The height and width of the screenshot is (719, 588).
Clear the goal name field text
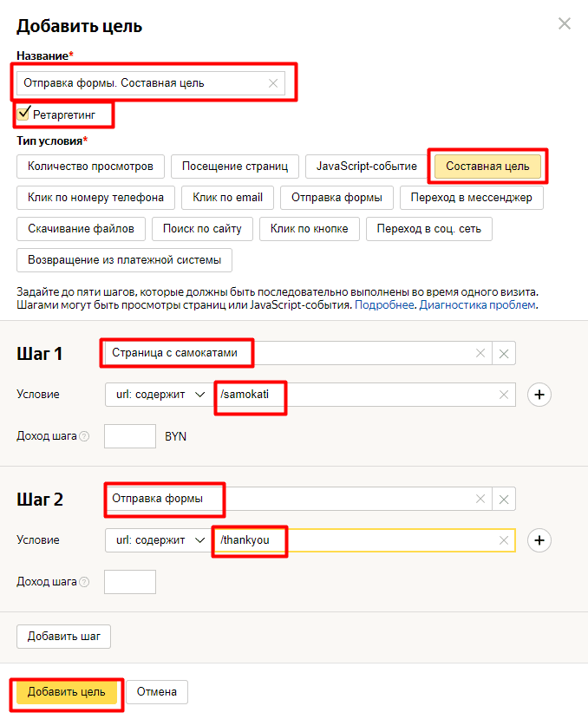[273, 83]
